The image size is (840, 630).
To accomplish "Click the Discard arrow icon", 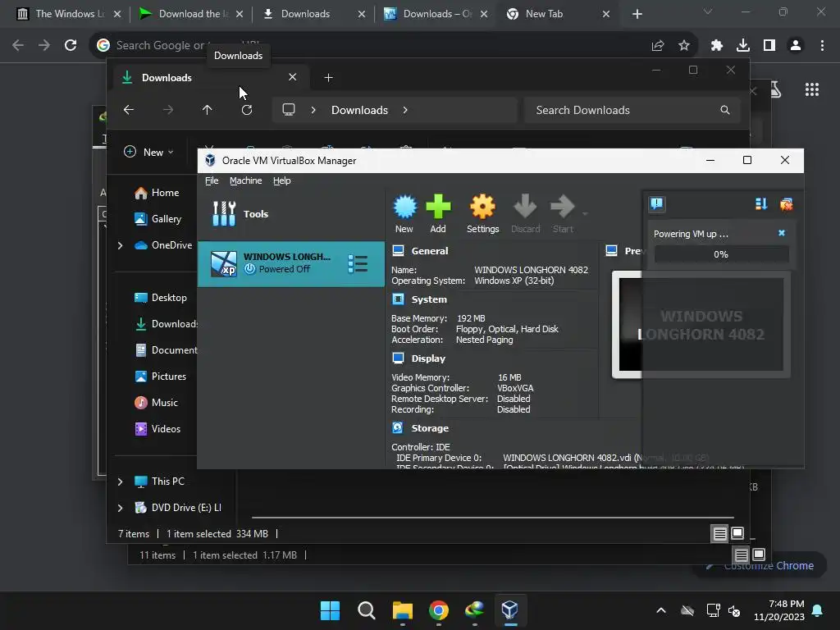I will (x=525, y=214).
